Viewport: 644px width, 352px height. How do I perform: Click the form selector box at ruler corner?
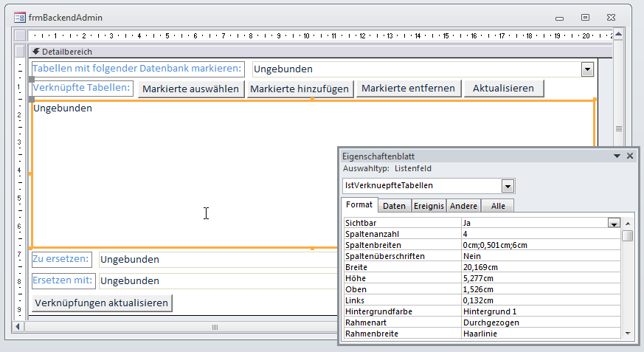(19, 35)
